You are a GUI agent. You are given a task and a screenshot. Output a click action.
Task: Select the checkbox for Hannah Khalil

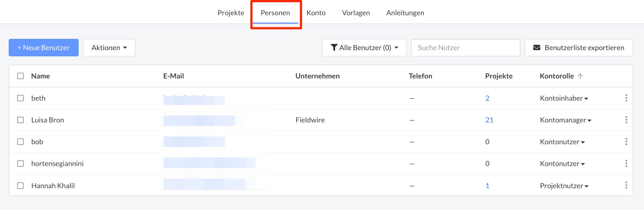point(20,186)
